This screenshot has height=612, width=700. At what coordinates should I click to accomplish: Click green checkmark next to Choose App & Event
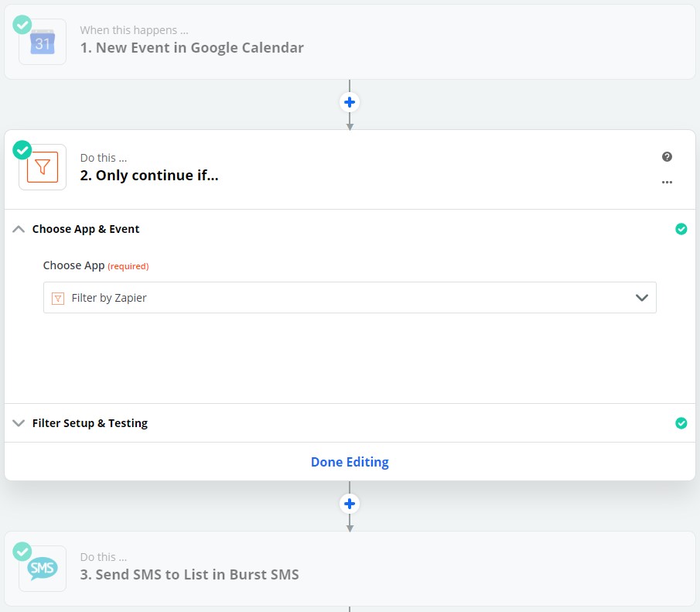coord(681,229)
